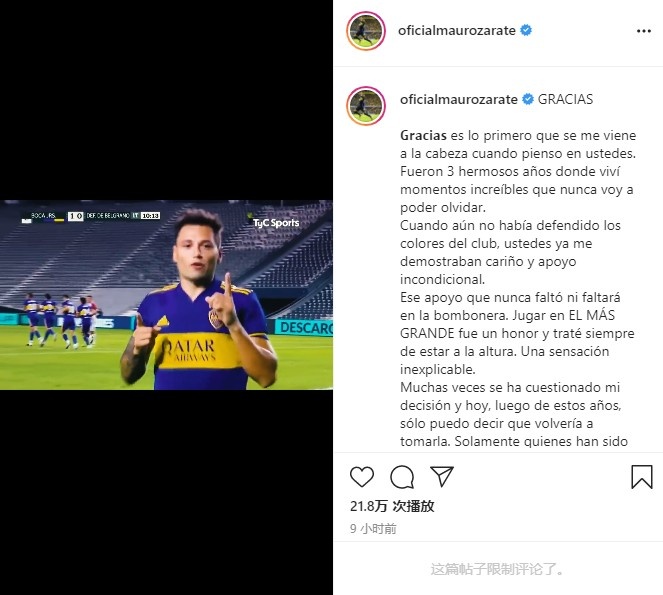Like the post with the heart icon
The width and height of the screenshot is (663, 595).
(x=362, y=477)
